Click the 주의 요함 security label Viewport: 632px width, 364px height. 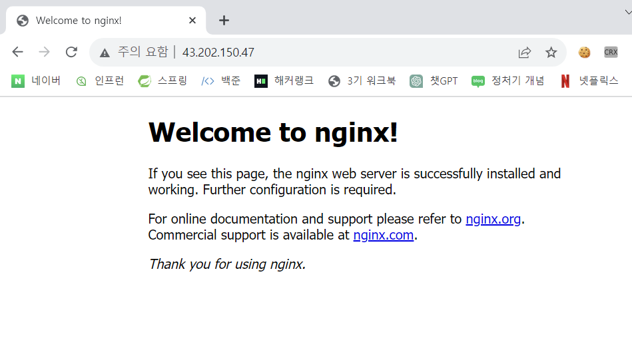point(143,52)
